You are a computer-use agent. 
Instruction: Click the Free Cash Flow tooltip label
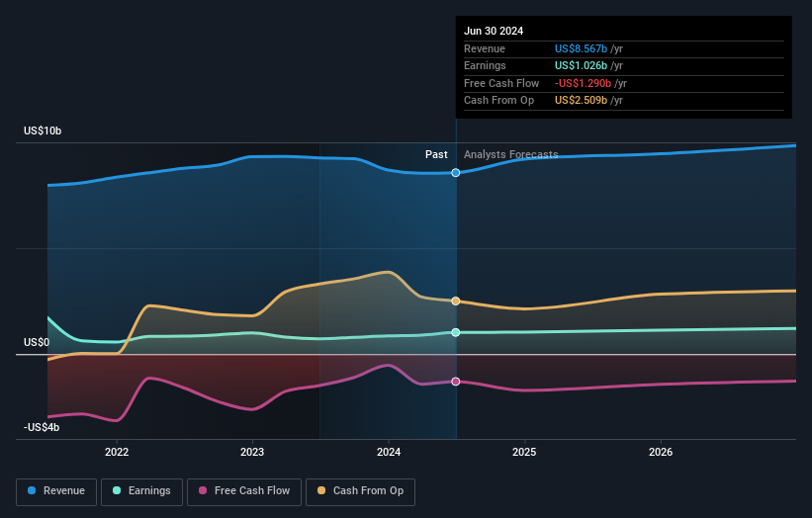pyautogui.click(x=501, y=83)
